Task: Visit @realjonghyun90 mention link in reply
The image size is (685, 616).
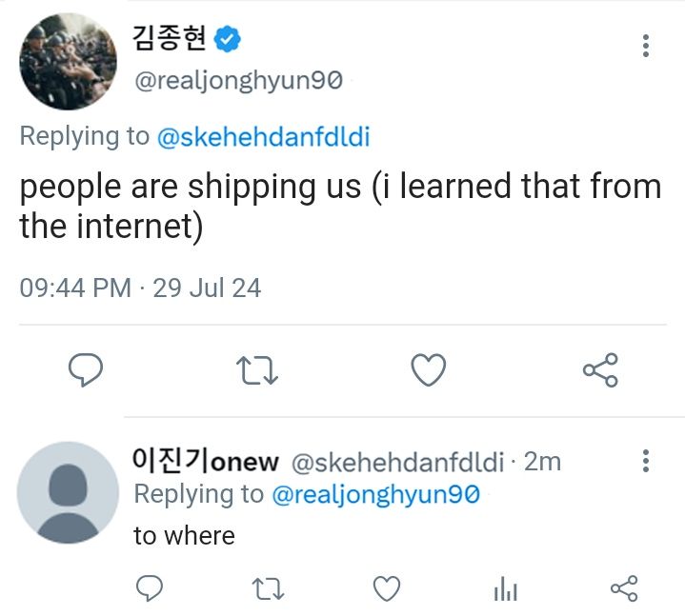Action: coord(375,495)
